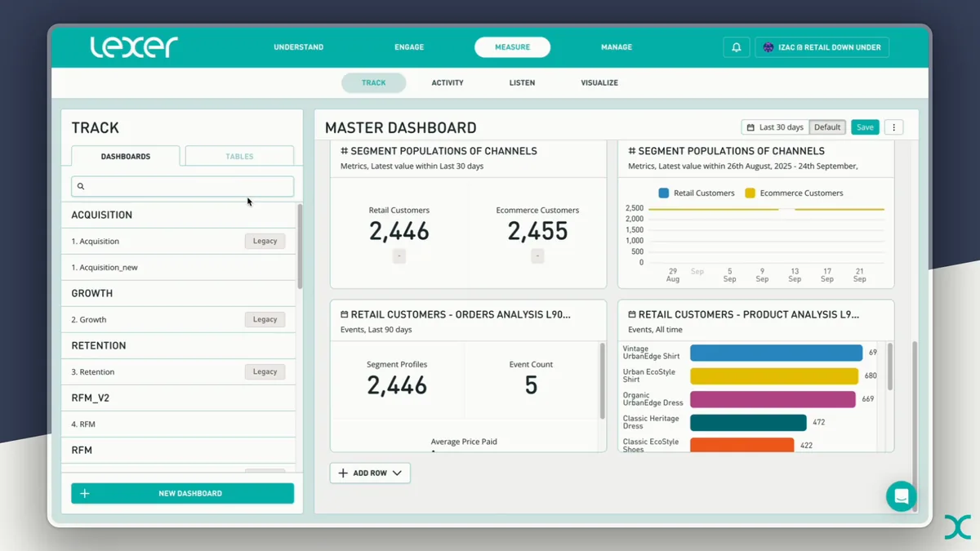Switch to the Track tab

373,82
